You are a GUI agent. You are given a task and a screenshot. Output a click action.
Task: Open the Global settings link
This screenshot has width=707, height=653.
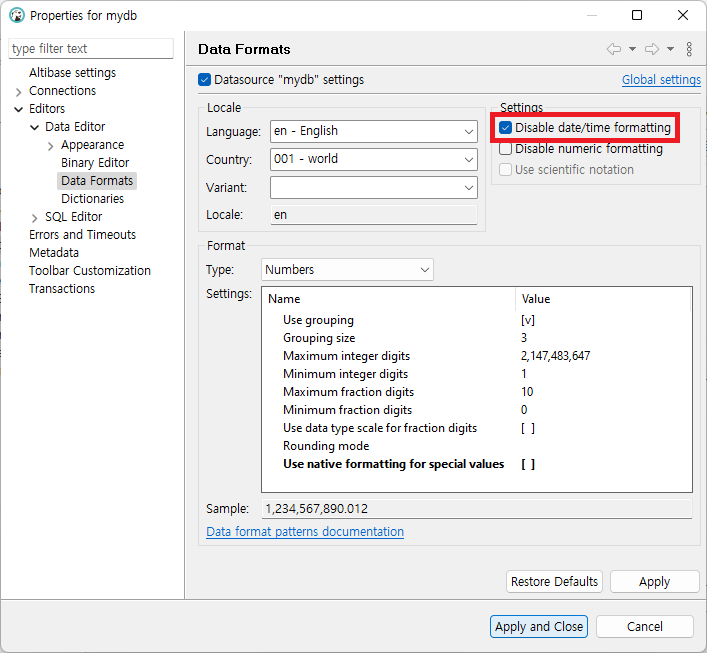661,80
